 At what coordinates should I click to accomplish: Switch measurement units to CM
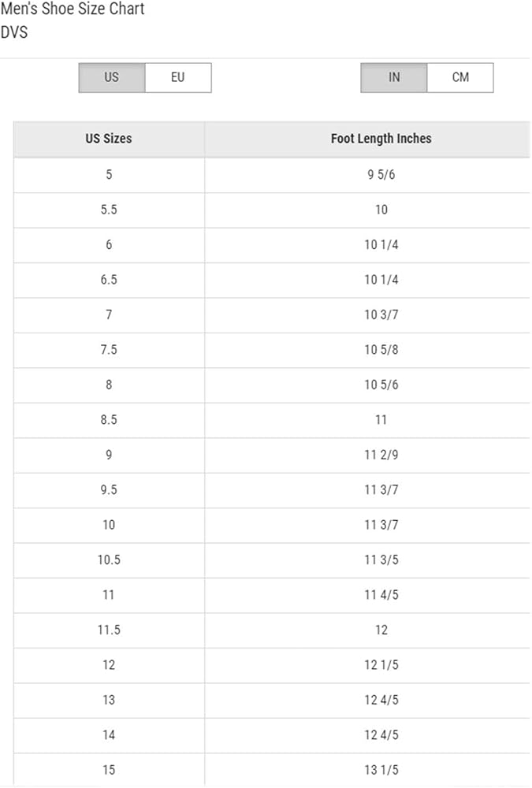click(x=460, y=78)
